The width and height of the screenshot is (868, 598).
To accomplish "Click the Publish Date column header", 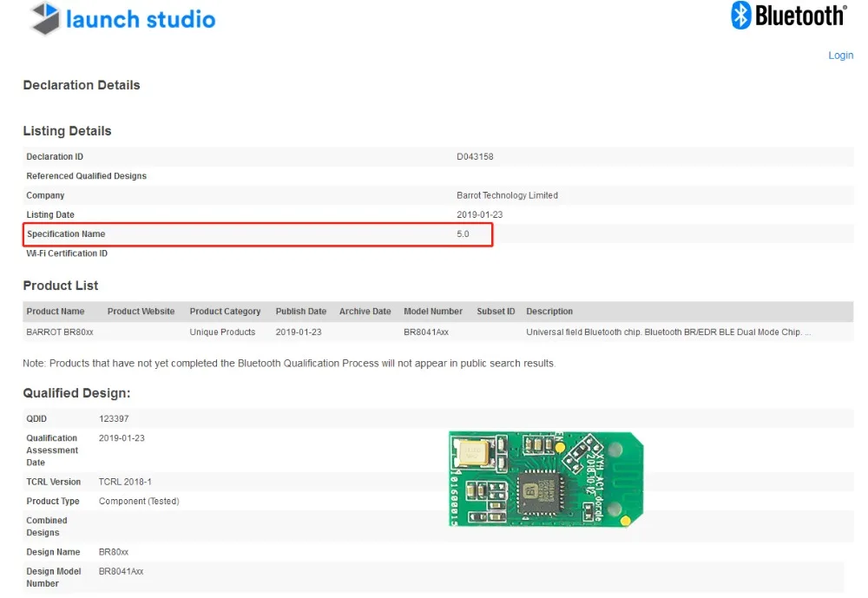I will (x=300, y=312).
